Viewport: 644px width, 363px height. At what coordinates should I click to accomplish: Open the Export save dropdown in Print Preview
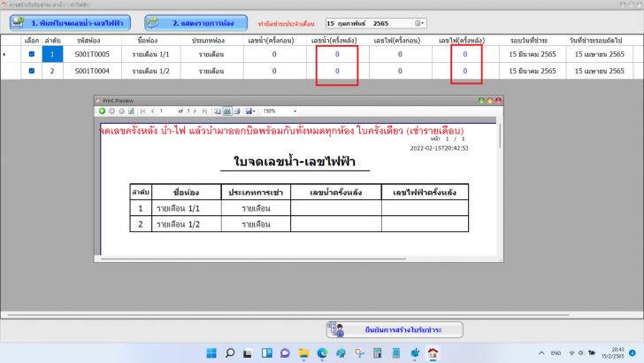click(x=250, y=111)
